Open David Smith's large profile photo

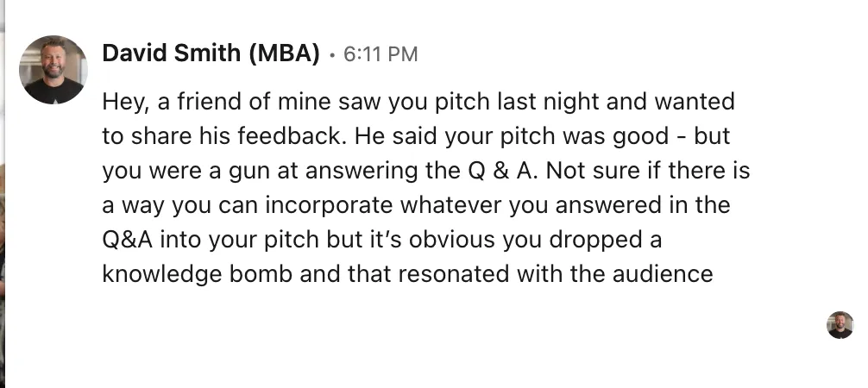53,70
